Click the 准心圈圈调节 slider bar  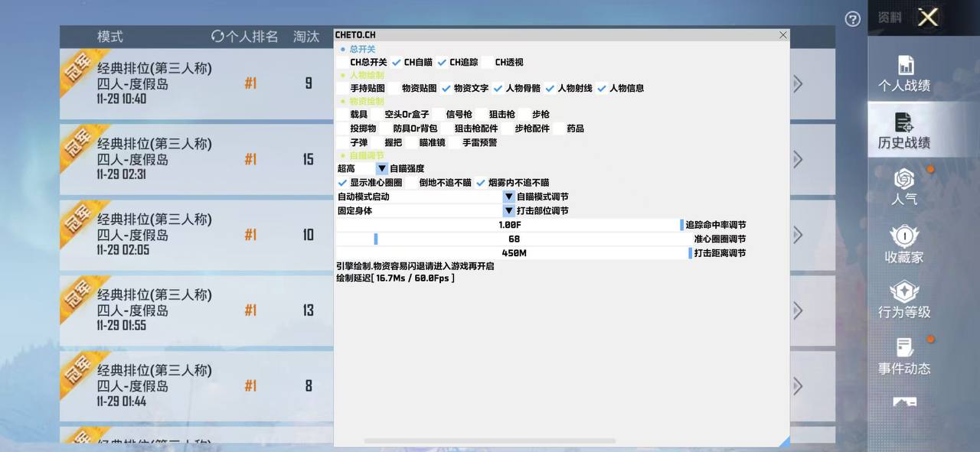click(513, 239)
